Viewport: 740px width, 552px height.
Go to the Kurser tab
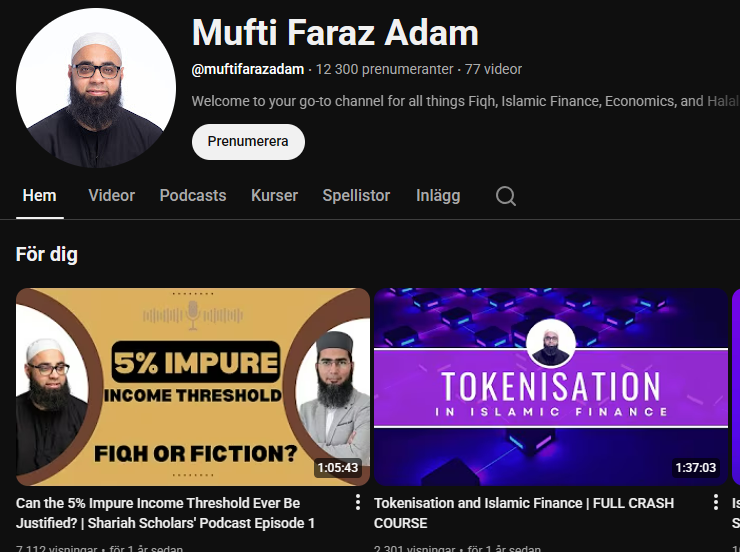(274, 196)
